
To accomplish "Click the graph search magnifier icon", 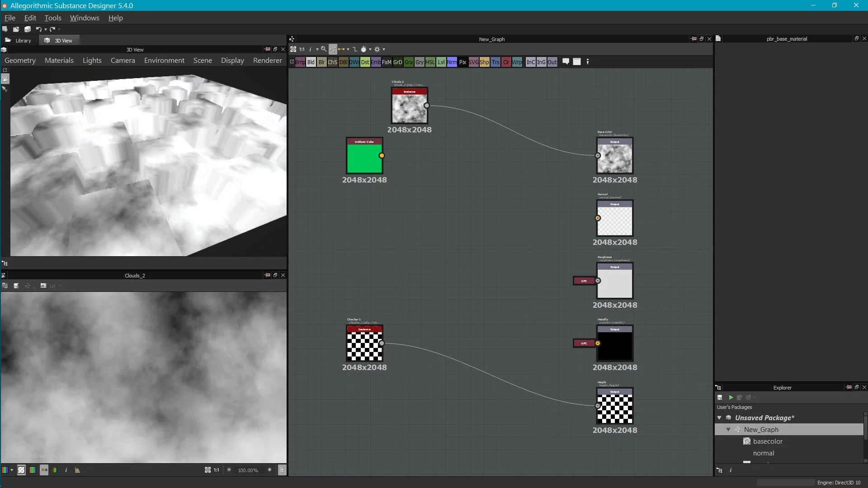I will click(x=324, y=49).
